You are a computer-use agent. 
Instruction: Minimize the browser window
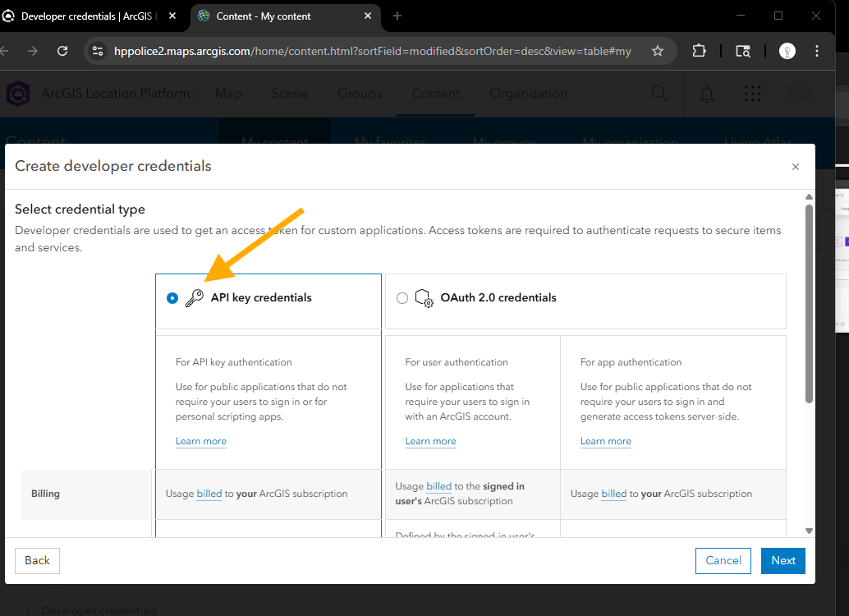(740, 16)
